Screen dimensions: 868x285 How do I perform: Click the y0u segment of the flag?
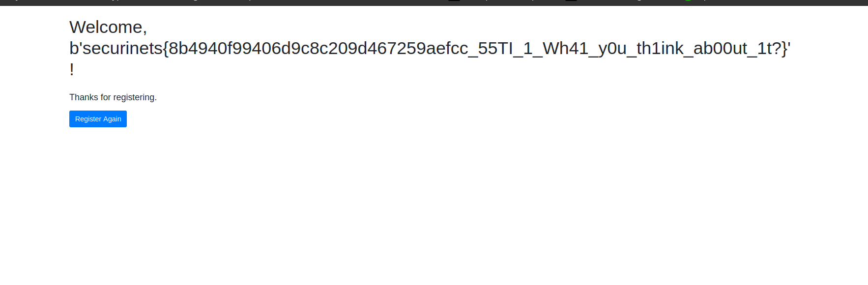pyautogui.click(x=612, y=49)
